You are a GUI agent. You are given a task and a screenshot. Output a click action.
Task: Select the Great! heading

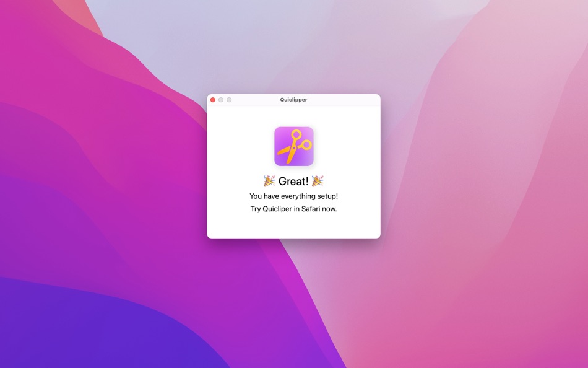293,181
